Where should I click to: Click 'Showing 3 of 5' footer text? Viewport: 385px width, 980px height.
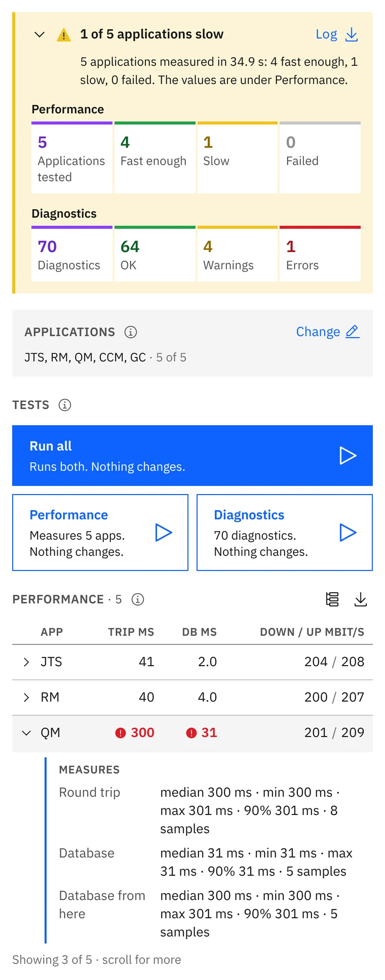(96, 960)
